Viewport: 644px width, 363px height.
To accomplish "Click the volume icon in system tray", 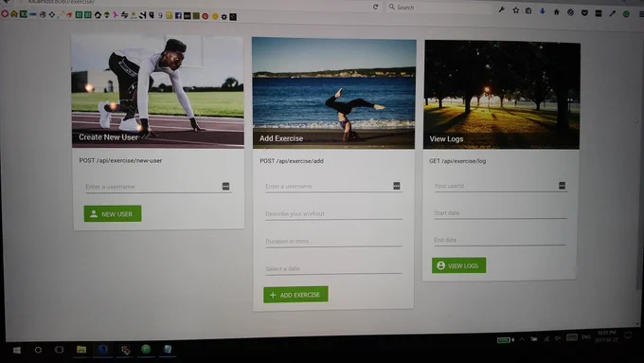I will [558, 338].
